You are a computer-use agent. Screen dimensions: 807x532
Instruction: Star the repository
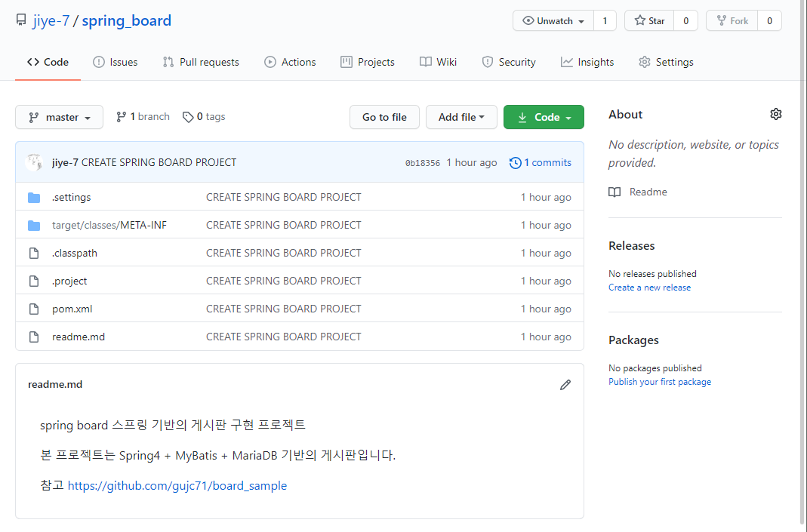point(649,20)
